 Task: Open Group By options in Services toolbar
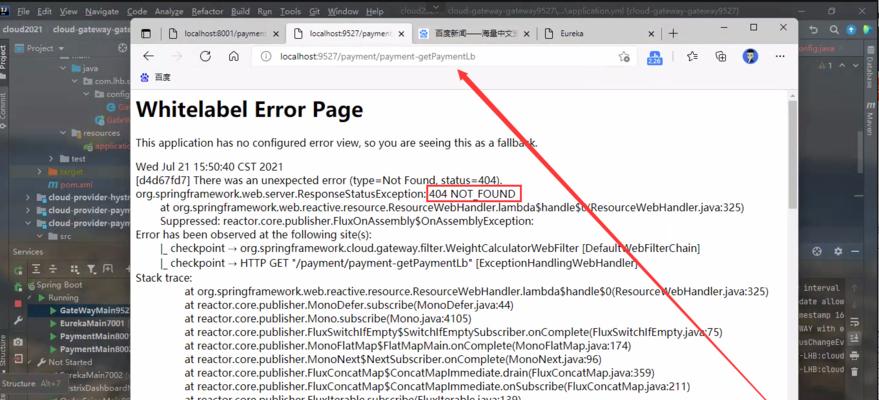point(75,269)
